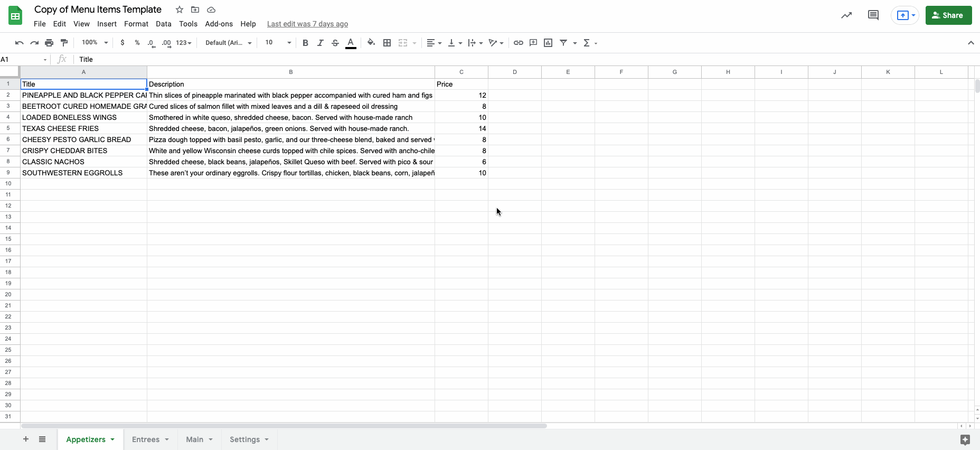Screen dimensions: 980x450
Task: Open the text rotation dropdown
Action: 496,43
